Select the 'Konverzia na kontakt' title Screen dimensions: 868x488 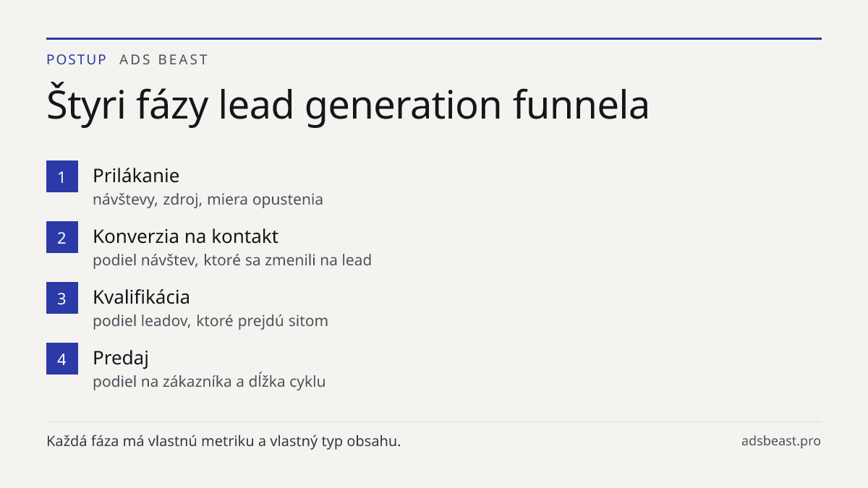coord(185,236)
